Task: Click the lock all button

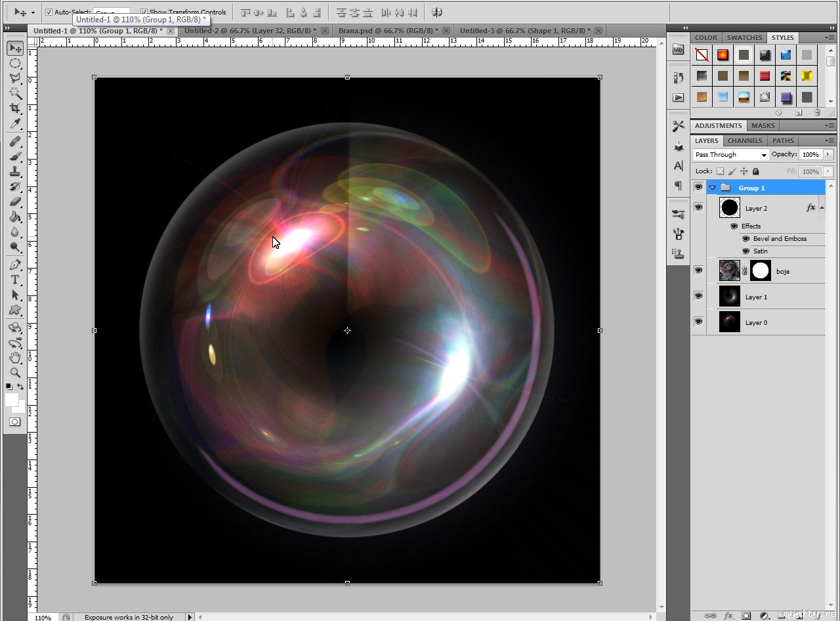Action: (755, 171)
